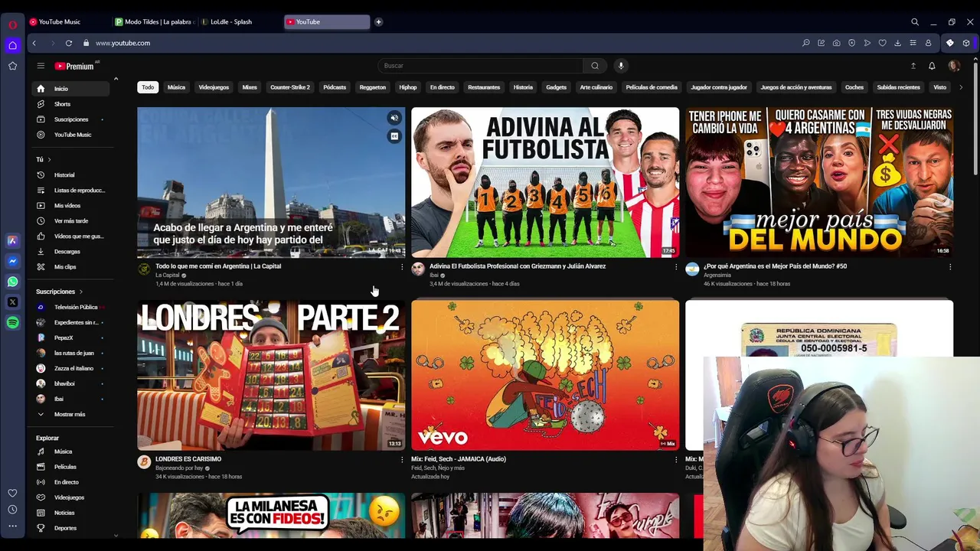Click the Buscar search field
Image resolution: width=980 pixels, height=551 pixels.
[481, 66]
